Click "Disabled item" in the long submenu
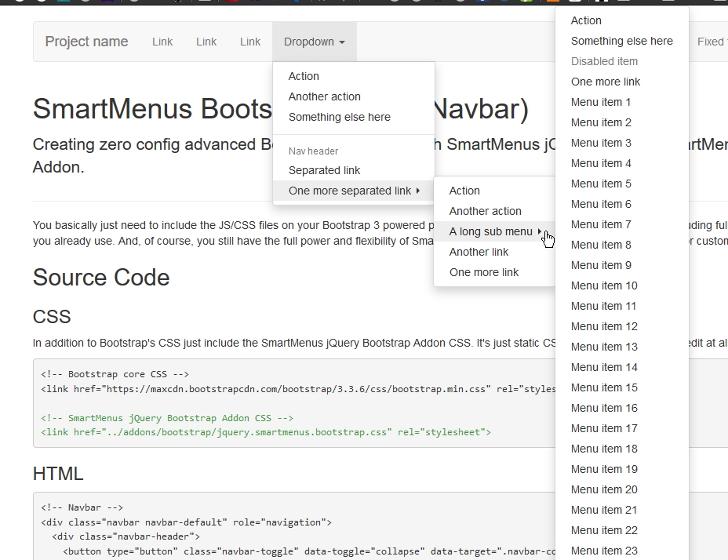 (604, 61)
